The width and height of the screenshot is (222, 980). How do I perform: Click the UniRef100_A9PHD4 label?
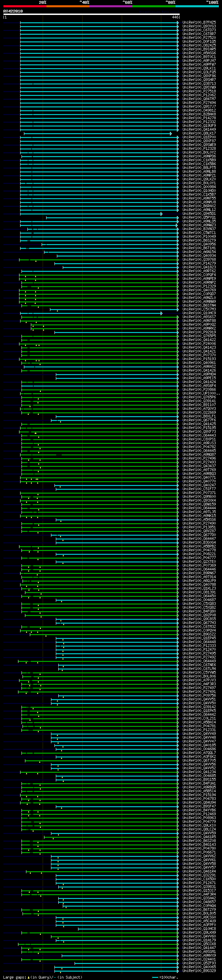[x=199, y=374]
